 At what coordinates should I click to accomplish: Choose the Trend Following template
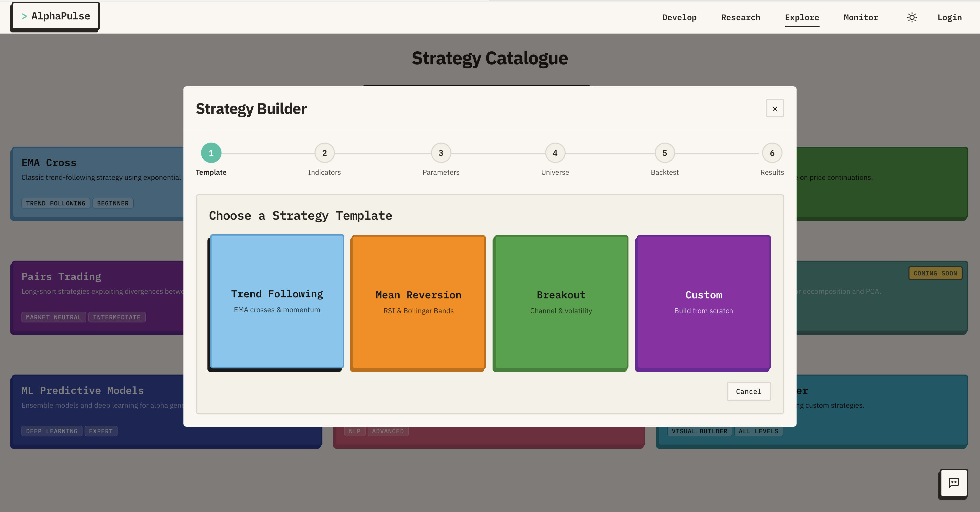(x=277, y=301)
